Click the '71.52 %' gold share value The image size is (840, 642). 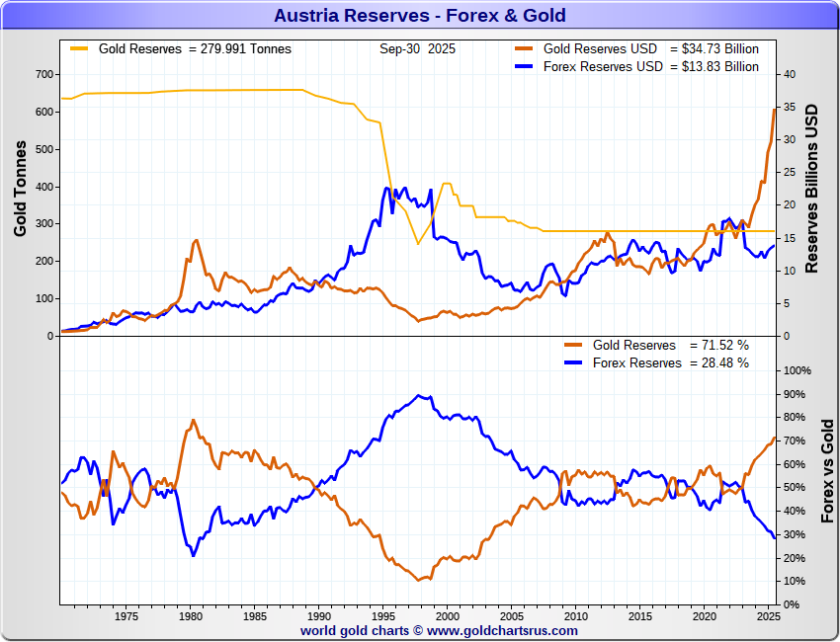(x=725, y=346)
